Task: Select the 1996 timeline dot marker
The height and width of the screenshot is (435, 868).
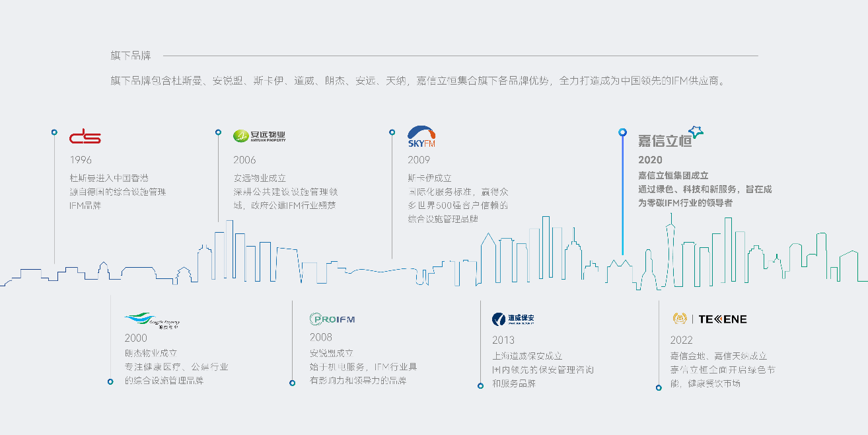Action: (54, 132)
